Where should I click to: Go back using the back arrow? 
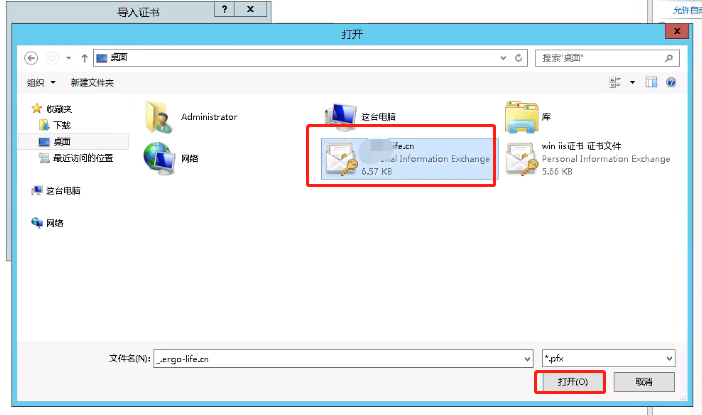[31, 58]
